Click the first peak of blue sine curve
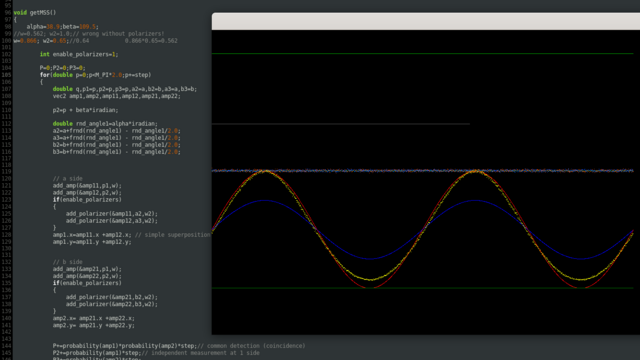Image resolution: width=640 pixels, height=360 pixels. (265, 200)
